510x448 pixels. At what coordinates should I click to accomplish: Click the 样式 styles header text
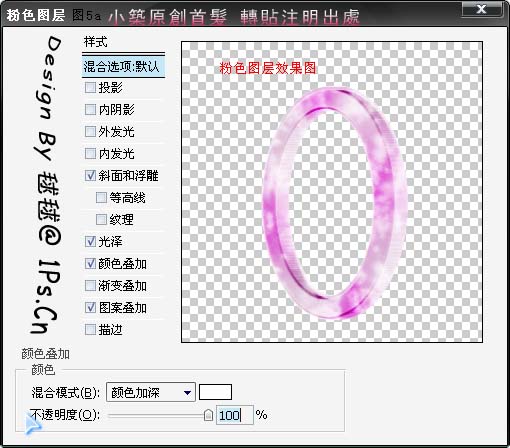tap(96, 42)
